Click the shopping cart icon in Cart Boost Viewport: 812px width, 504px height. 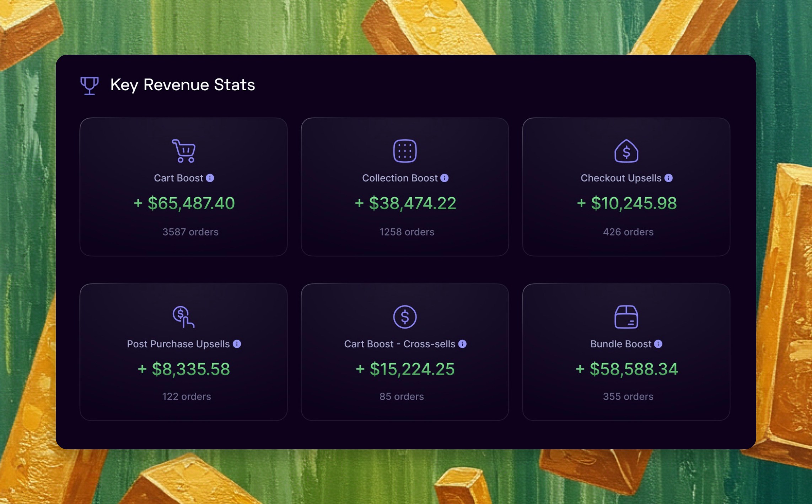[184, 151]
